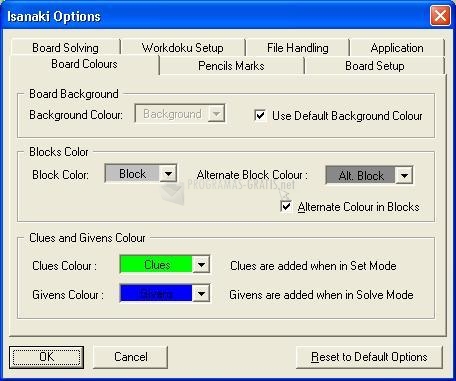Go to the Application tab
The height and width of the screenshot is (381, 456).
click(397, 48)
